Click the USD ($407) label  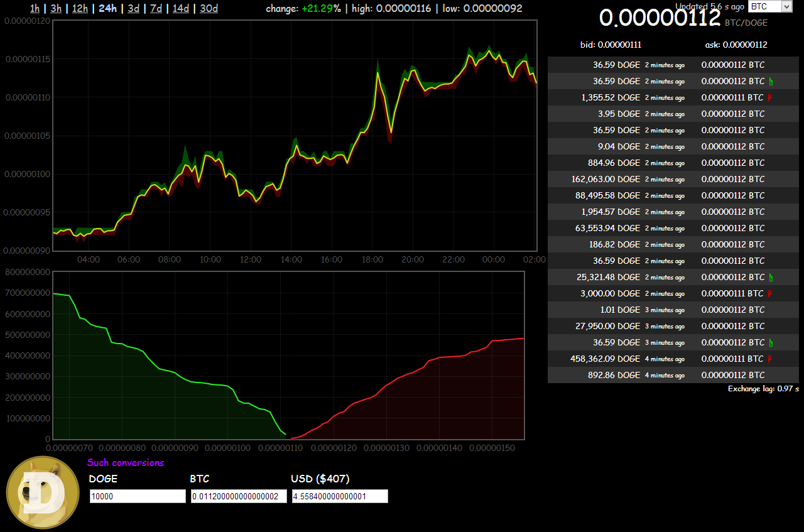tap(320, 479)
